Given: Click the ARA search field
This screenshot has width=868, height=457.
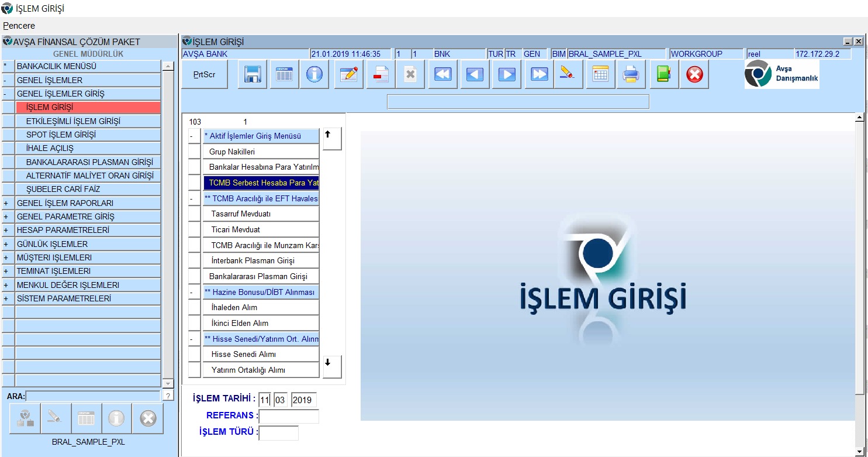Looking at the screenshot, I should coord(93,396).
